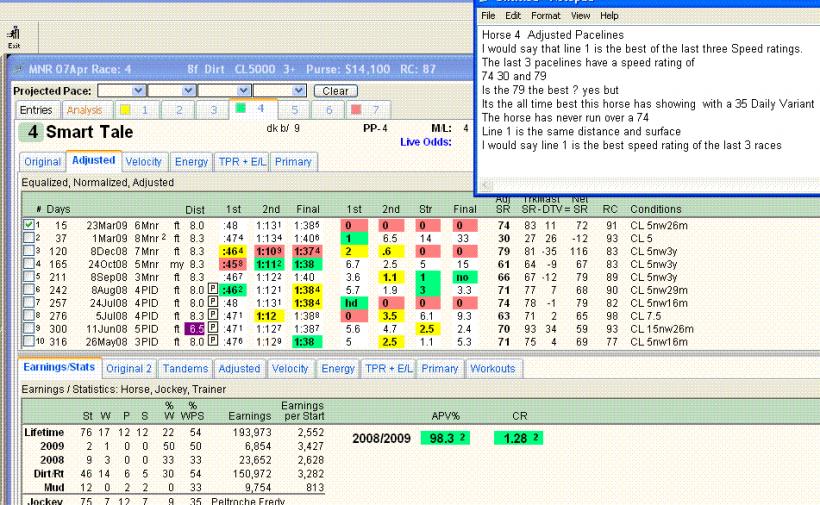Open the lower Primary tab

(440, 369)
